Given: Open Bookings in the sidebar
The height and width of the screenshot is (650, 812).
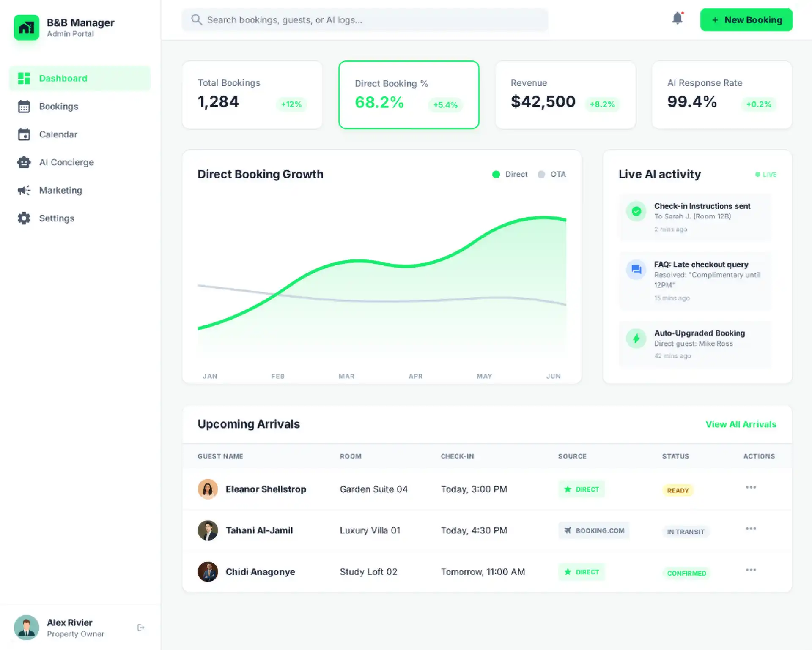Looking at the screenshot, I should (x=58, y=107).
